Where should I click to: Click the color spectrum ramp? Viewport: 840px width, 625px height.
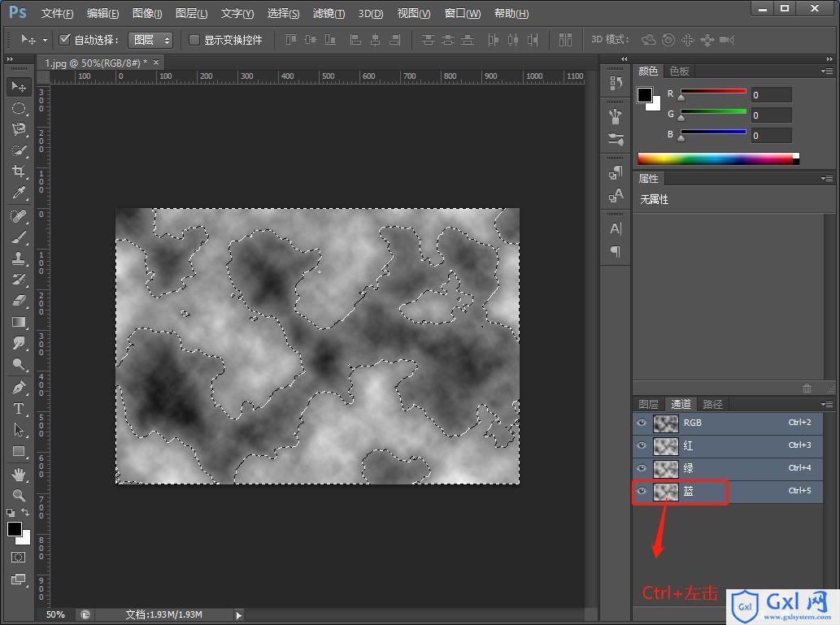tap(718, 158)
